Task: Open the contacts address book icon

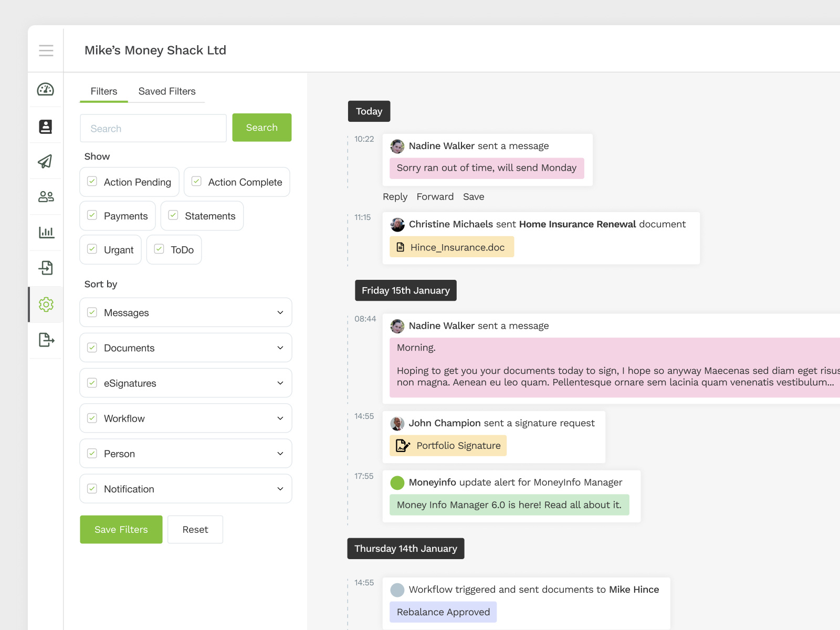Action: [46, 126]
